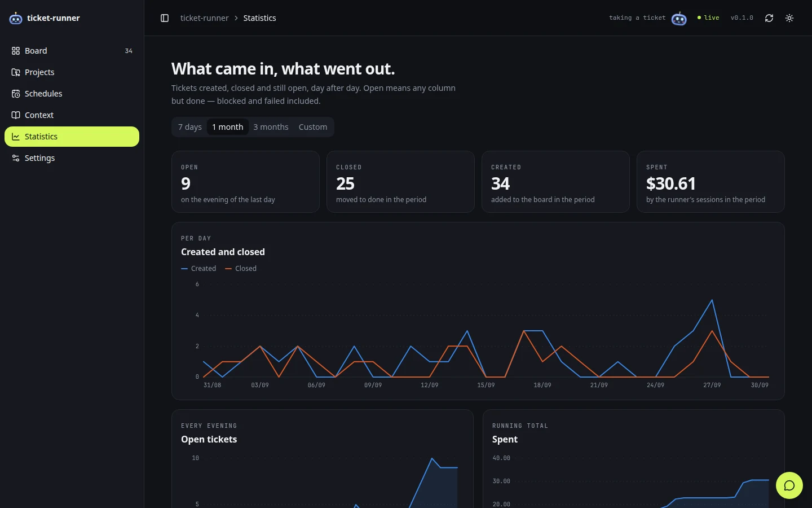Click the Statistics breadcrumb label

pos(259,18)
